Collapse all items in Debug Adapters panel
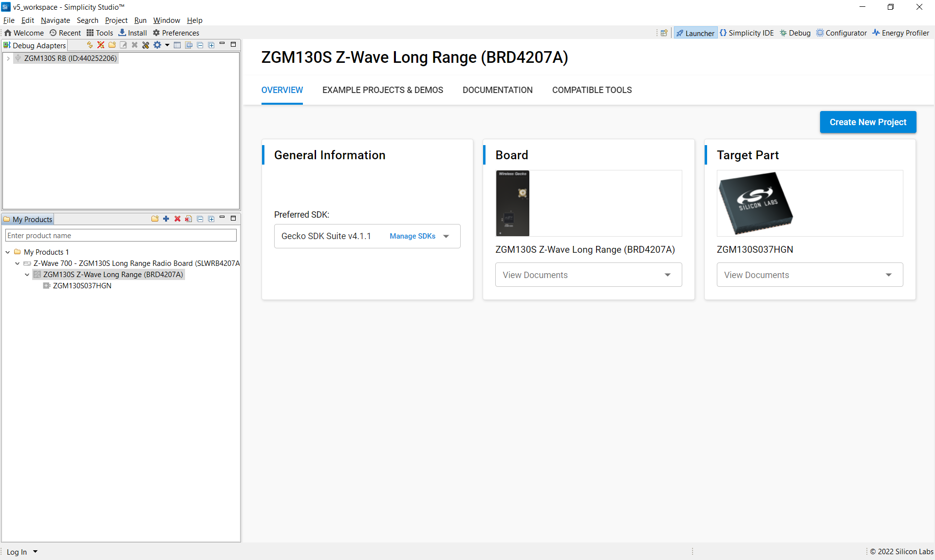This screenshot has width=935, height=560. 200,45
